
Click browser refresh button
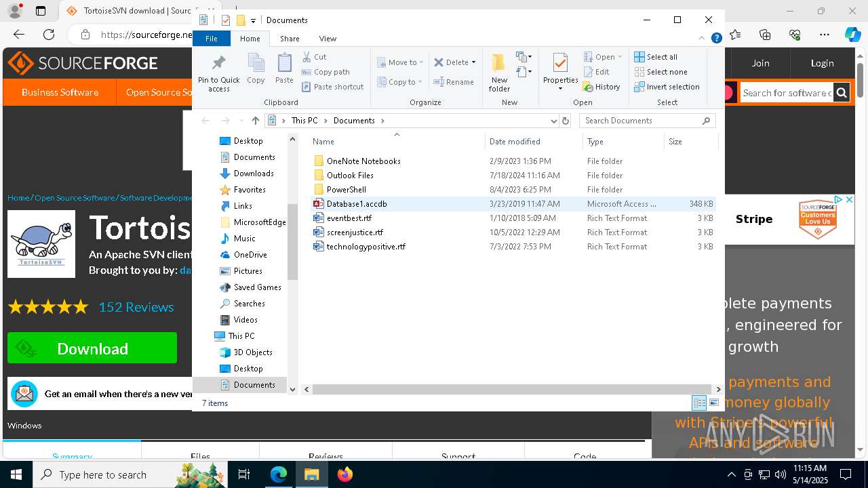coord(49,35)
